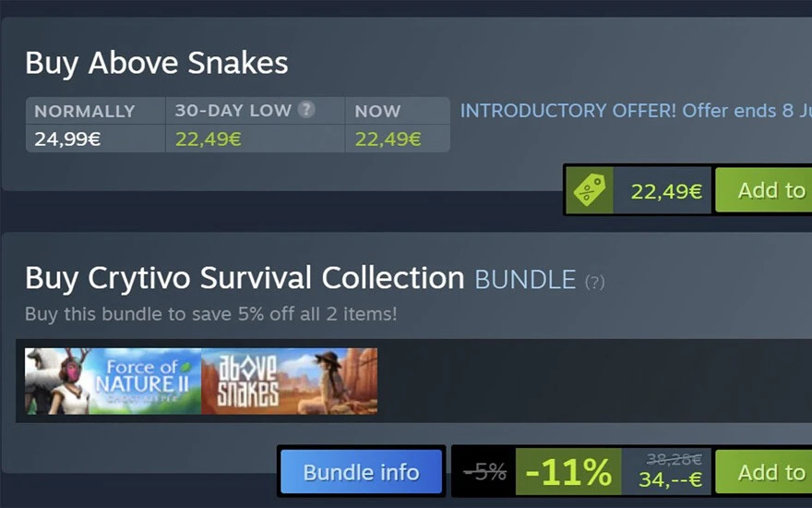Click the struck-through -5% bundle discount
The width and height of the screenshot is (812, 508).
484,472
